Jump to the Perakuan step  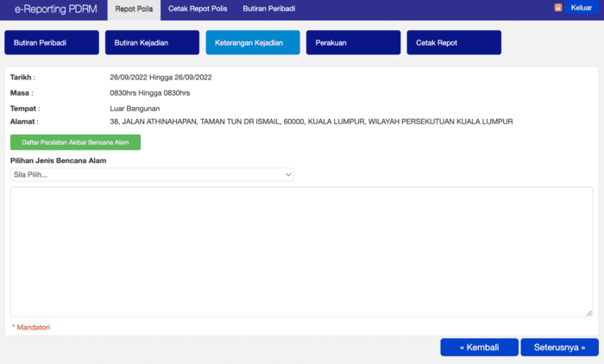pyautogui.click(x=353, y=42)
